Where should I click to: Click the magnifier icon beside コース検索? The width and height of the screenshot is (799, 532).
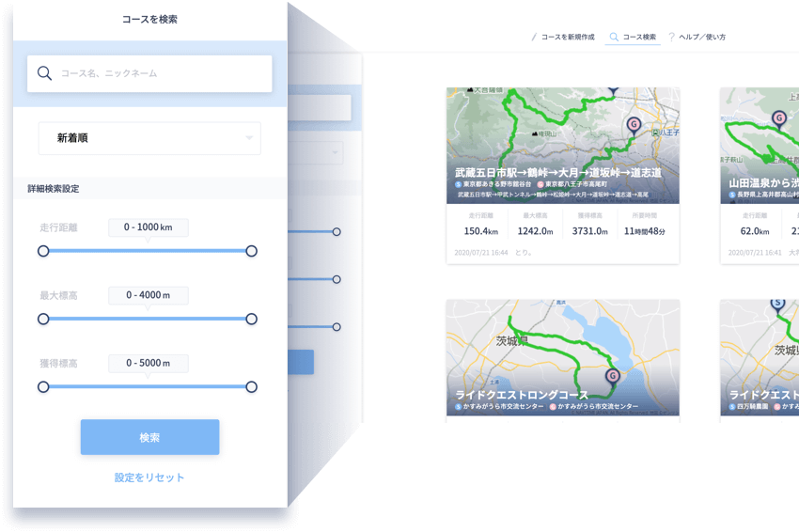[x=614, y=38]
